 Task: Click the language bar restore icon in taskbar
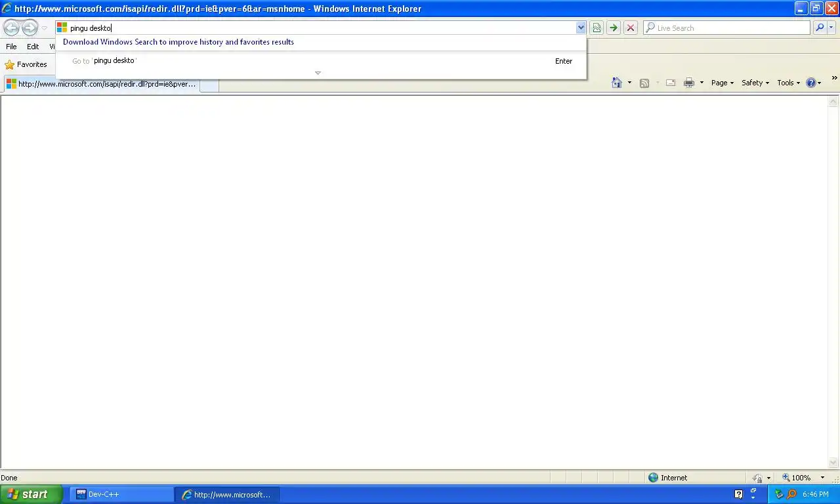753,491
